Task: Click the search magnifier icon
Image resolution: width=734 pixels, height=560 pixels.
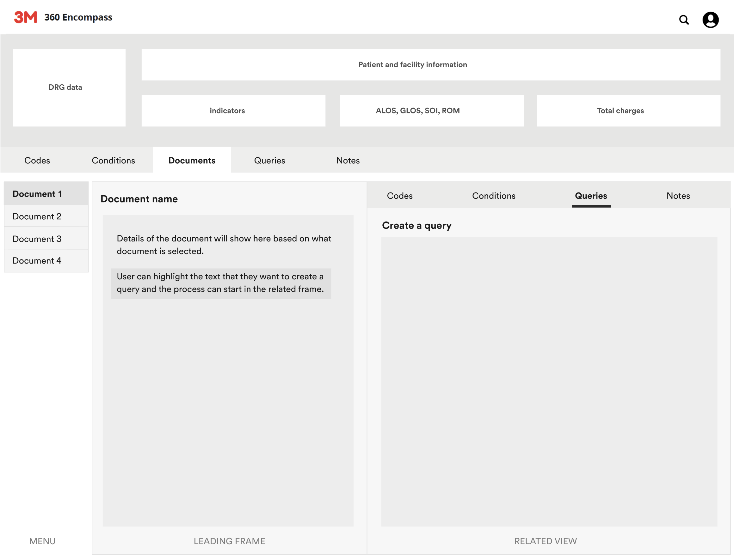Action: click(x=684, y=20)
